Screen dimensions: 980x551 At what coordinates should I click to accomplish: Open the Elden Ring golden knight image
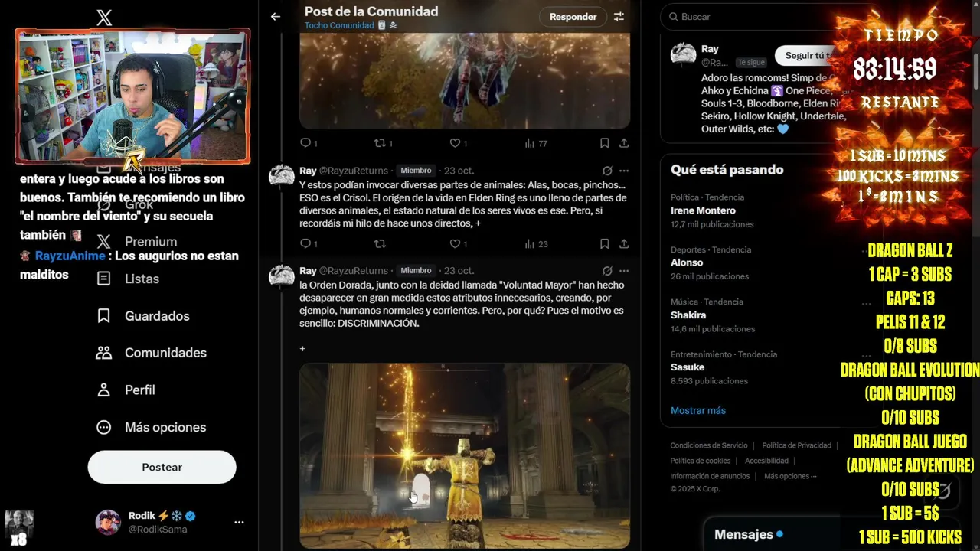[x=465, y=456]
